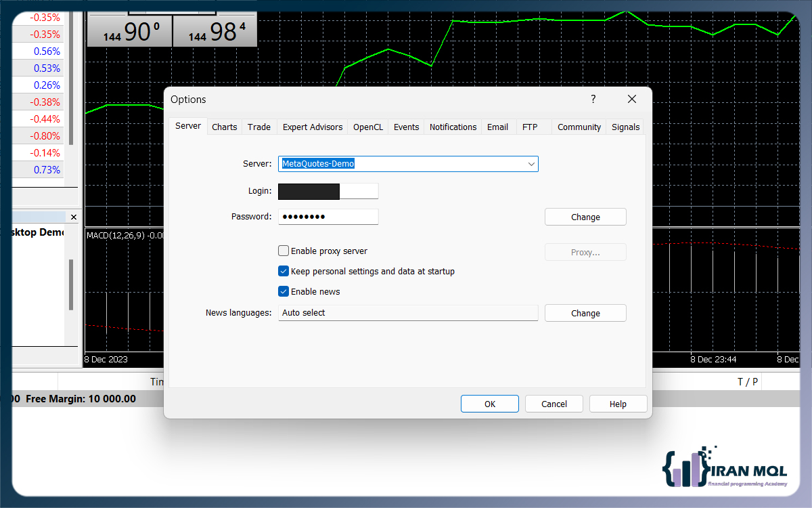Disable the Enable news checkbox
This screenshot has width=812, height=508.
(x=284, y=291)
